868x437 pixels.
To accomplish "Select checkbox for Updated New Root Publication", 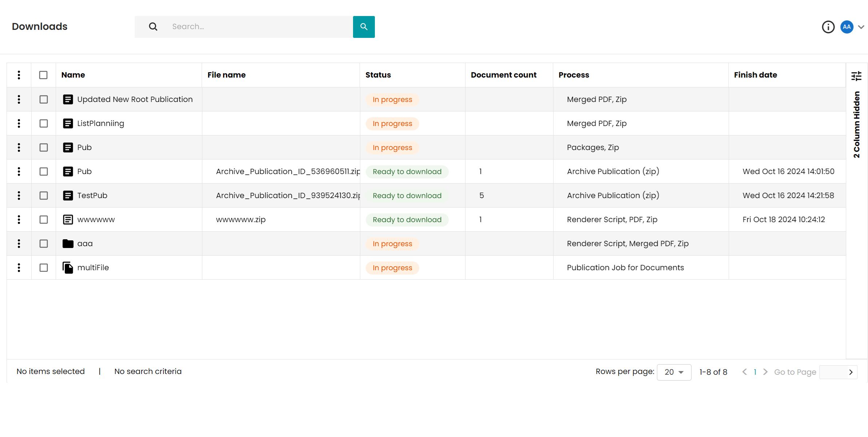I will point(44,99).
